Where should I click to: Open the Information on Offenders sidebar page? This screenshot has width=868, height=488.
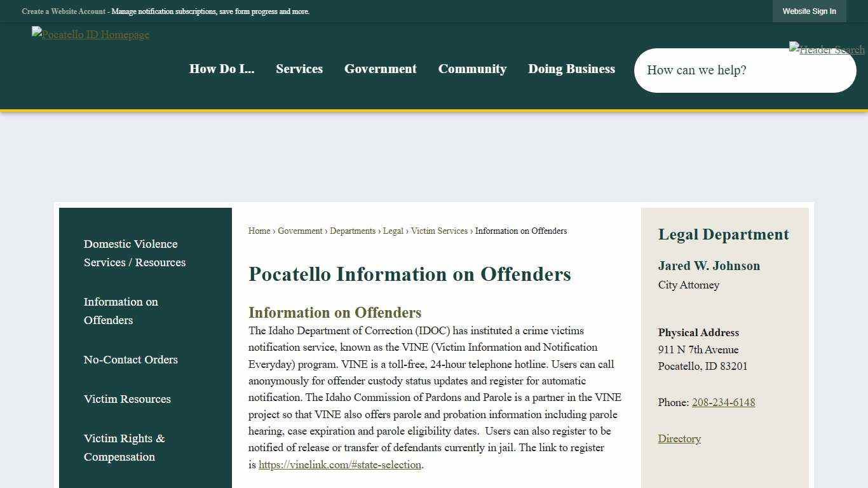point(121,311)
